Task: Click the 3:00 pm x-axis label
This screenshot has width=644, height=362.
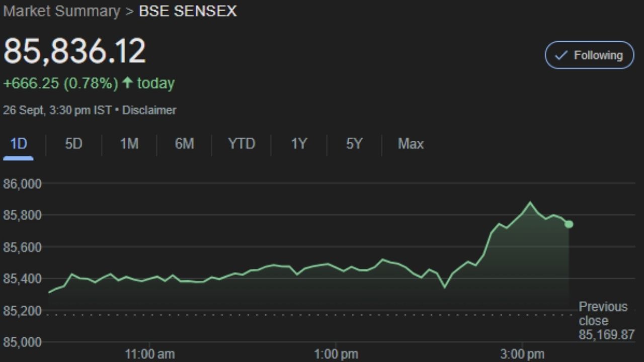Action: [x=522, y=354]
